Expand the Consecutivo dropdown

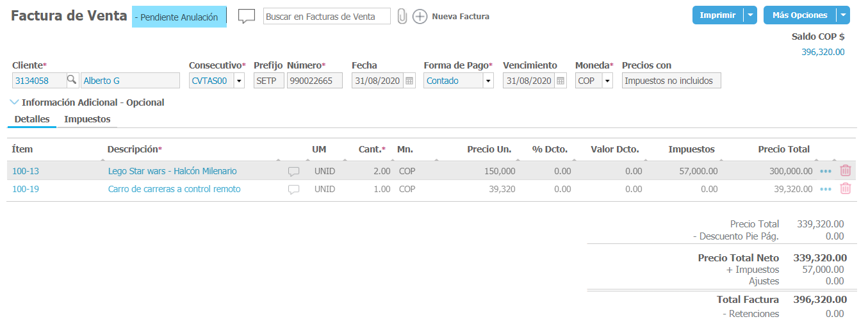pyautogui.click(x=239, y=81)
